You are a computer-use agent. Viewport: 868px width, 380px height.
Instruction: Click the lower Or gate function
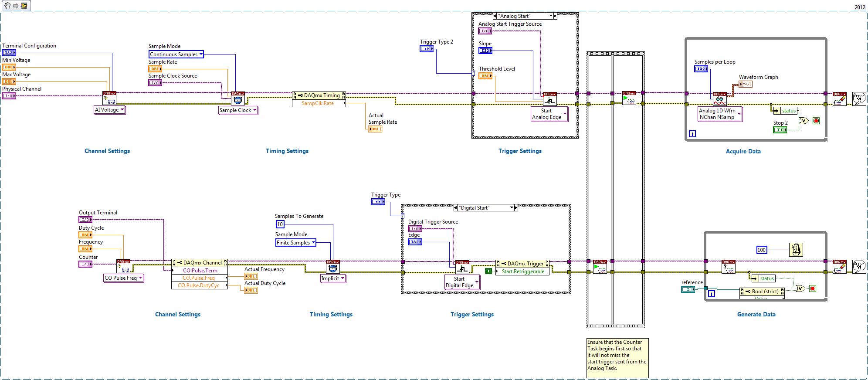(x=800, y=288)
